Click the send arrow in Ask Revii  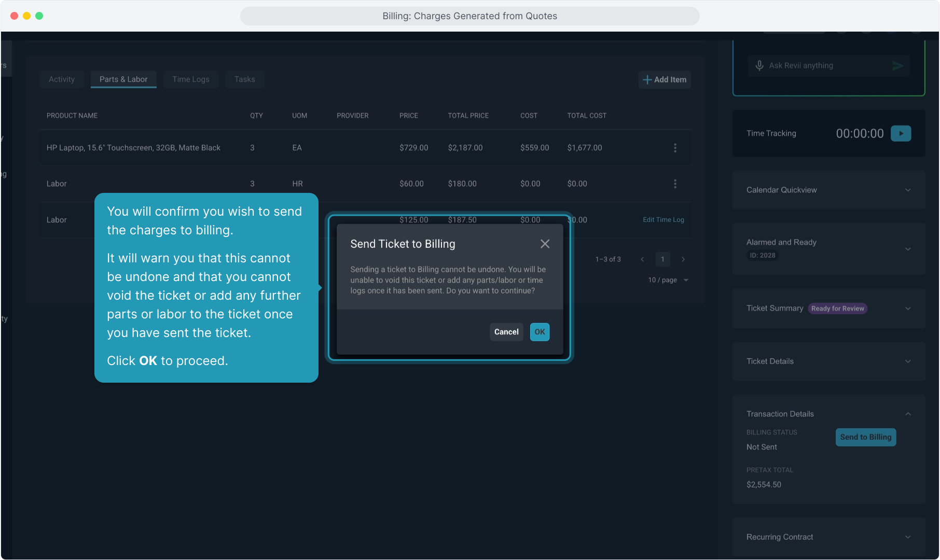(x=897, y=66)
